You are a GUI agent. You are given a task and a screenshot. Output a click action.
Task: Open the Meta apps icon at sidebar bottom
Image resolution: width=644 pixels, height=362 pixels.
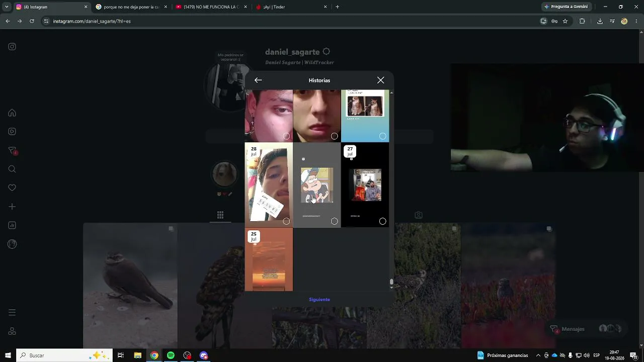12,331
